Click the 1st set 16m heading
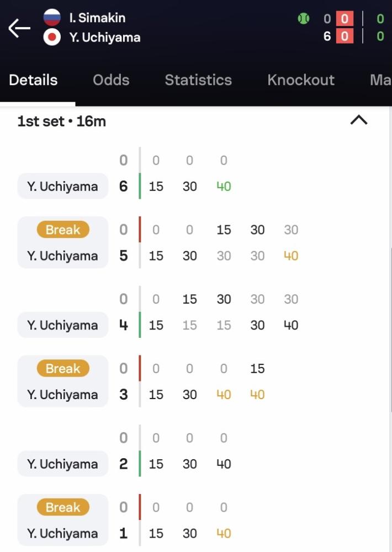This screenshot has width=392, height=552. [x=61, y=121]
